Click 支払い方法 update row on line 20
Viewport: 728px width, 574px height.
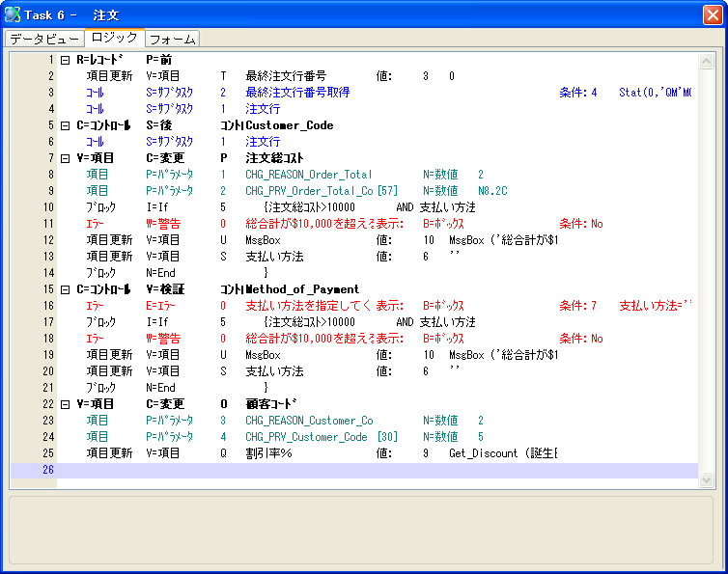tap(354, 371)
